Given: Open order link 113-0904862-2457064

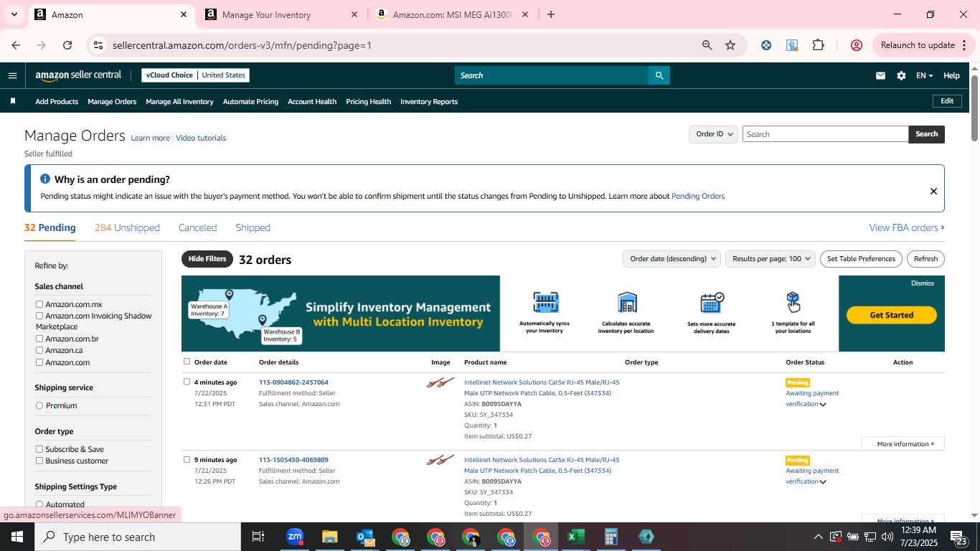Looking at the screenshot, I should 293,382.
